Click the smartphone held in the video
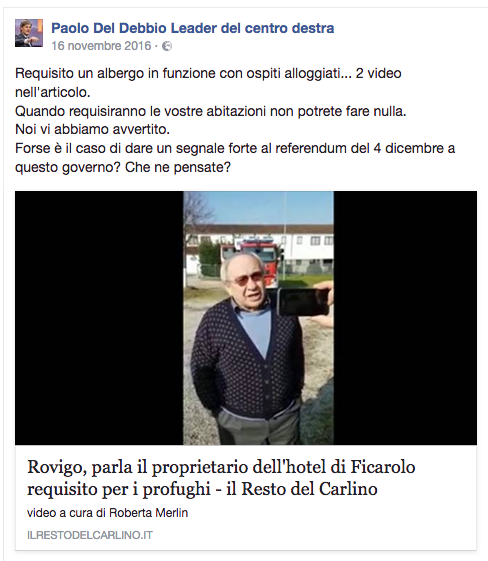This screenshot has width=488, height=561. pyautogui.click(x=303, y=302)
